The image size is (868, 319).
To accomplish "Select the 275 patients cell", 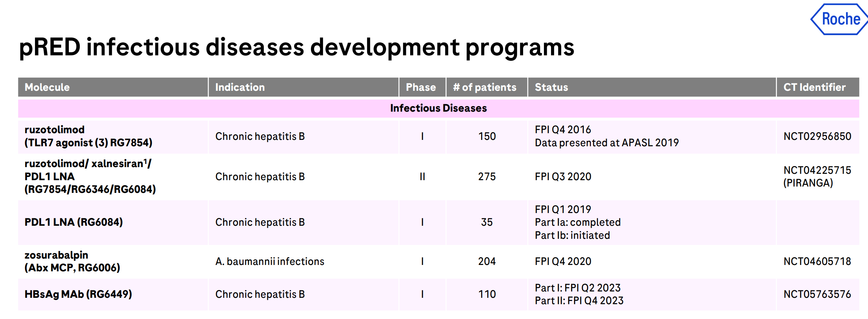I will [487, 177].
